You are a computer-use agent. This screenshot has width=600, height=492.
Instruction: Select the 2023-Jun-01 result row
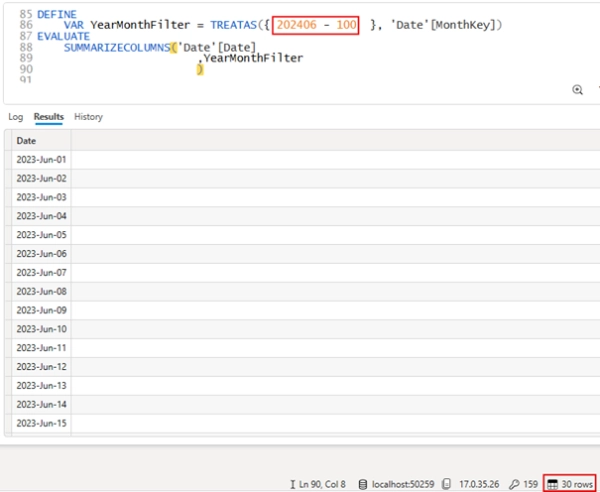coord(41,160)
